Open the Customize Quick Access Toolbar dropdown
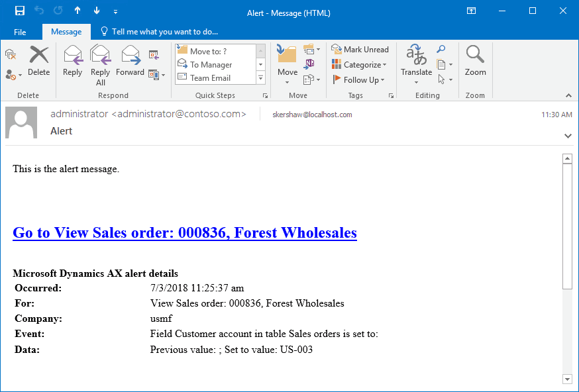The width and height of the screenshot is (579, 392). point(115,12)
